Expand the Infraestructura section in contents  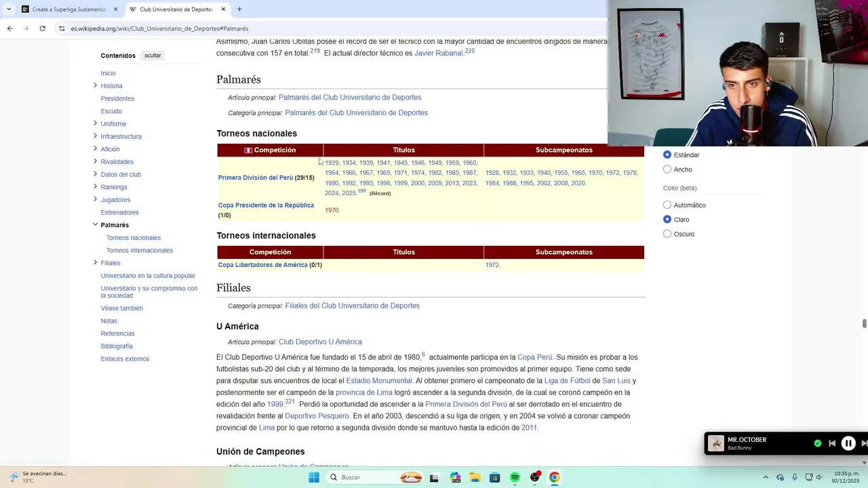(95, 136)
